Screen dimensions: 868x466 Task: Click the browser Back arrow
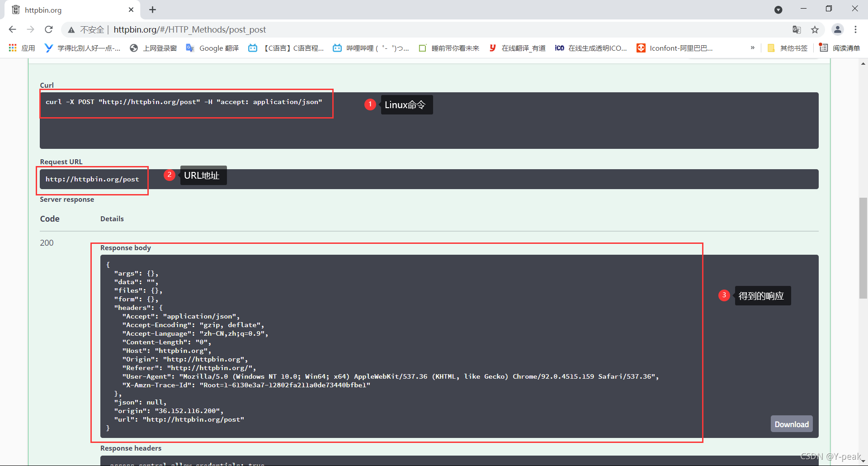(12, 29)
